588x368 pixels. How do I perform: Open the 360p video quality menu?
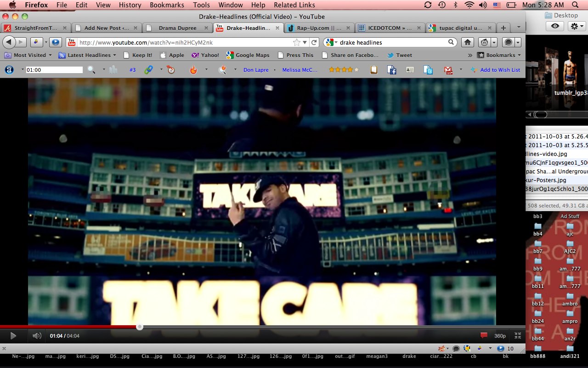click(x=500, y=336)
